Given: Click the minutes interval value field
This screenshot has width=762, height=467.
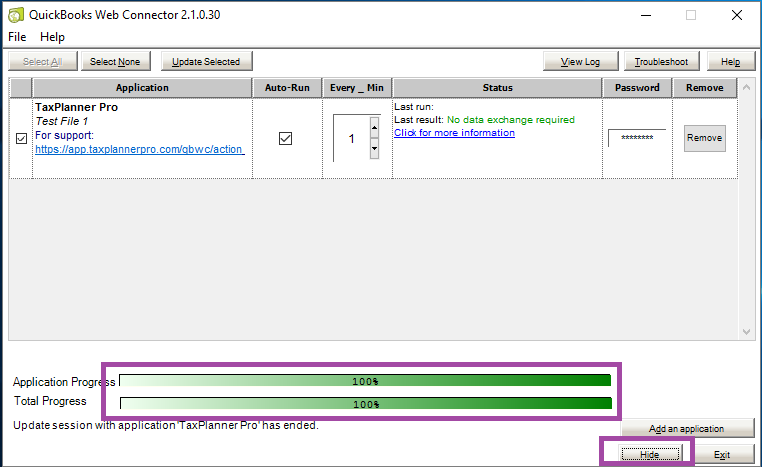Looking at the screenshot, I should 351,138.
